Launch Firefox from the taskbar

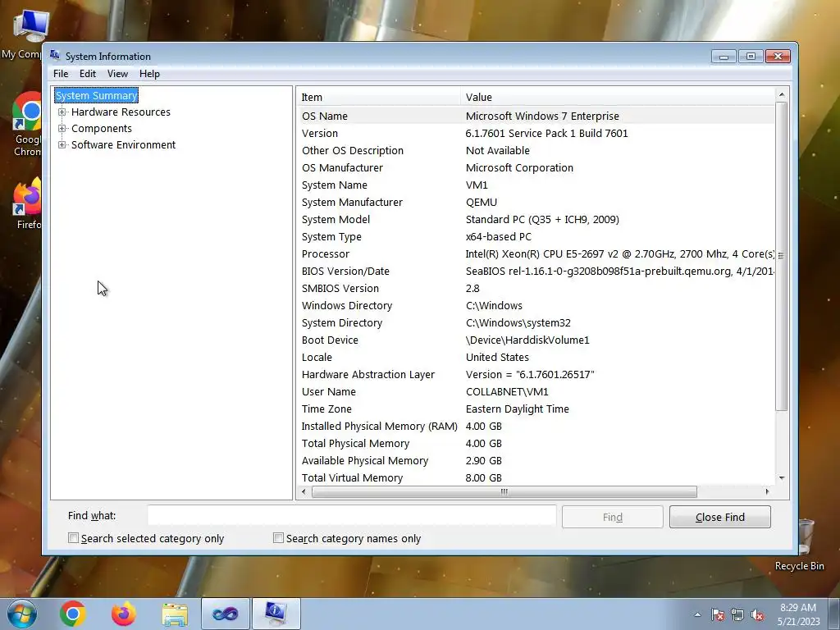(124, 614)
